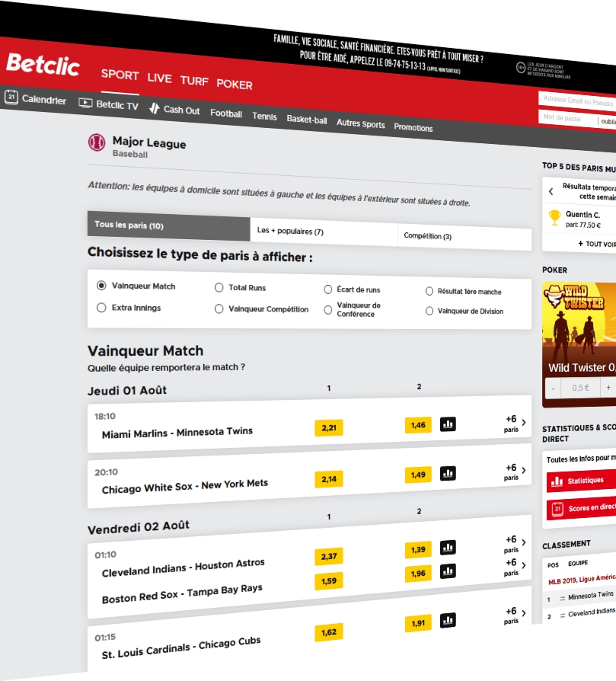616x681 pixels.
Task: Increase the Wild Twister stake with plus
Action: click(x=608, y=388)
